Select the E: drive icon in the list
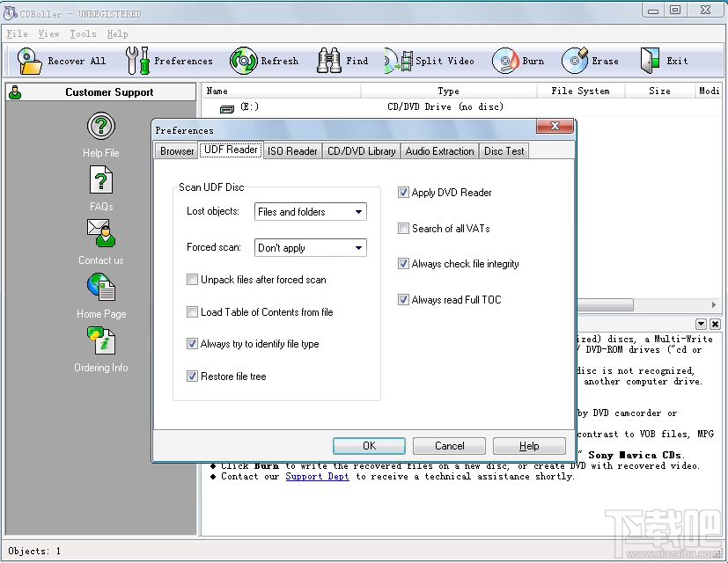Viewport: 728px width, 563px height. (226, 108)
